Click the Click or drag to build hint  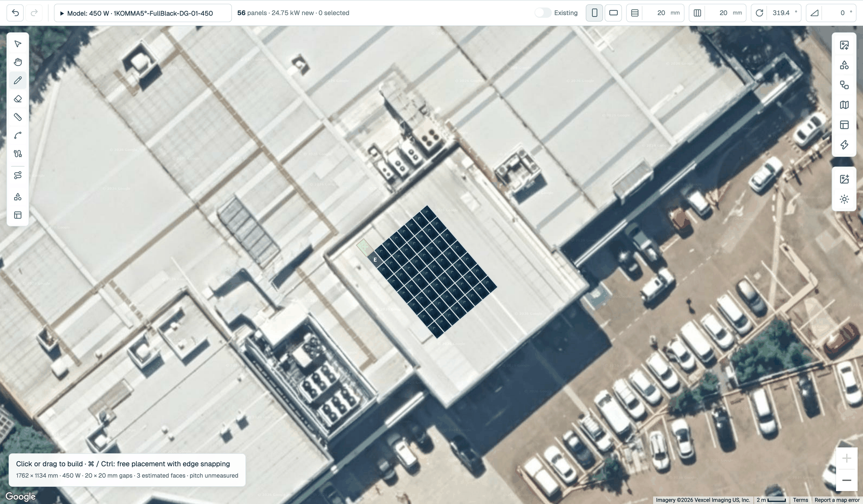(x=123, y=464)
